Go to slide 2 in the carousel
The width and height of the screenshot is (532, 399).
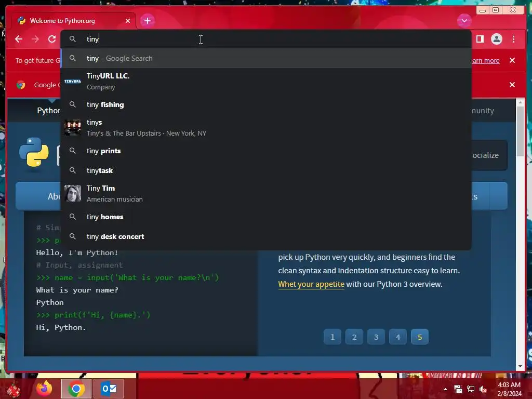coord(354,337)
